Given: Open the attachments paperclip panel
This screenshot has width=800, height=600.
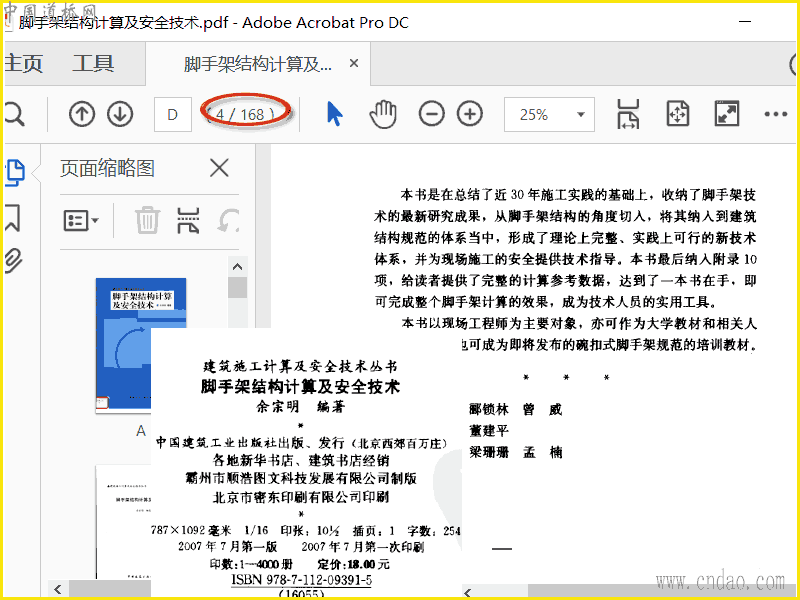Looking at the screenshot, I should (x=13, y=261).
